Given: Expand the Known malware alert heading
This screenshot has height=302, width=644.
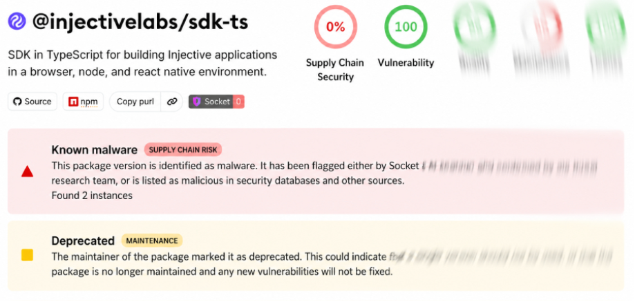Looking at the screenshot, I should point(95,150).
